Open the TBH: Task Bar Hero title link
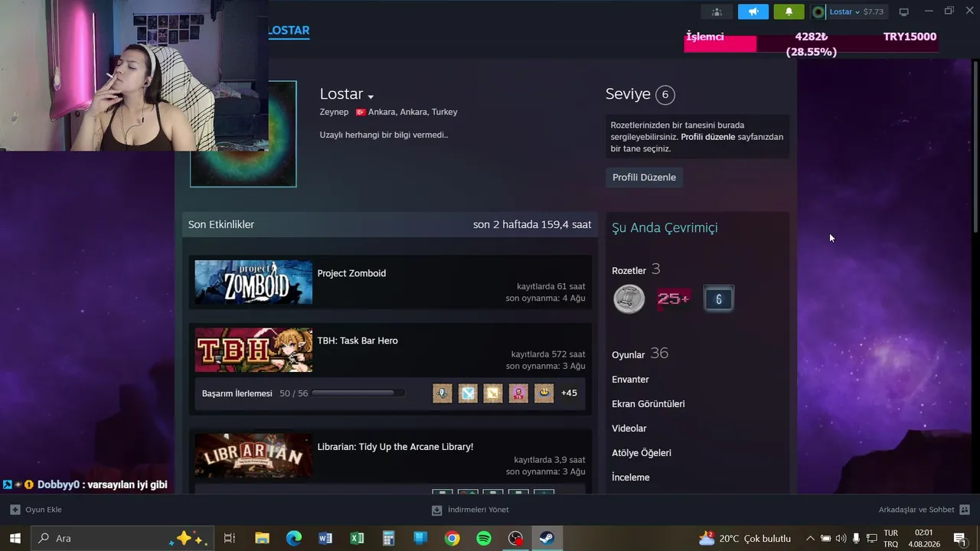The height and width of the screenshot is (551, 980). (x=358, y=341)
